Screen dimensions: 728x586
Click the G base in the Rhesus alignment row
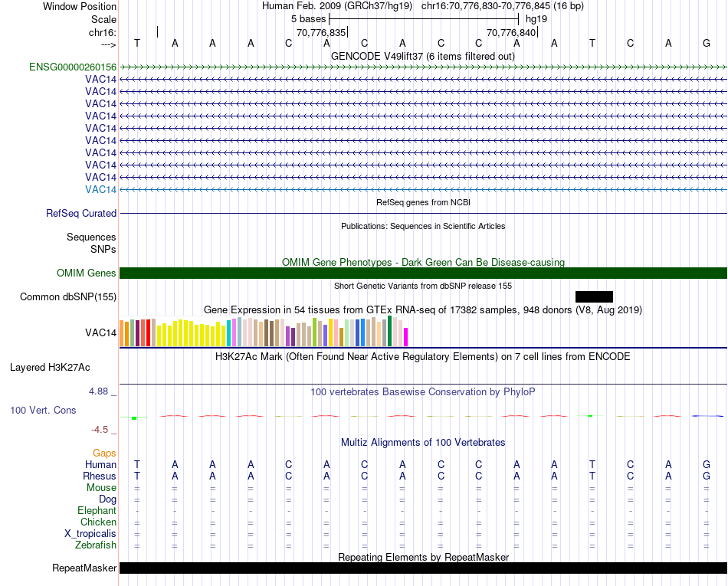pyautogui.click(x=707, y=476)
